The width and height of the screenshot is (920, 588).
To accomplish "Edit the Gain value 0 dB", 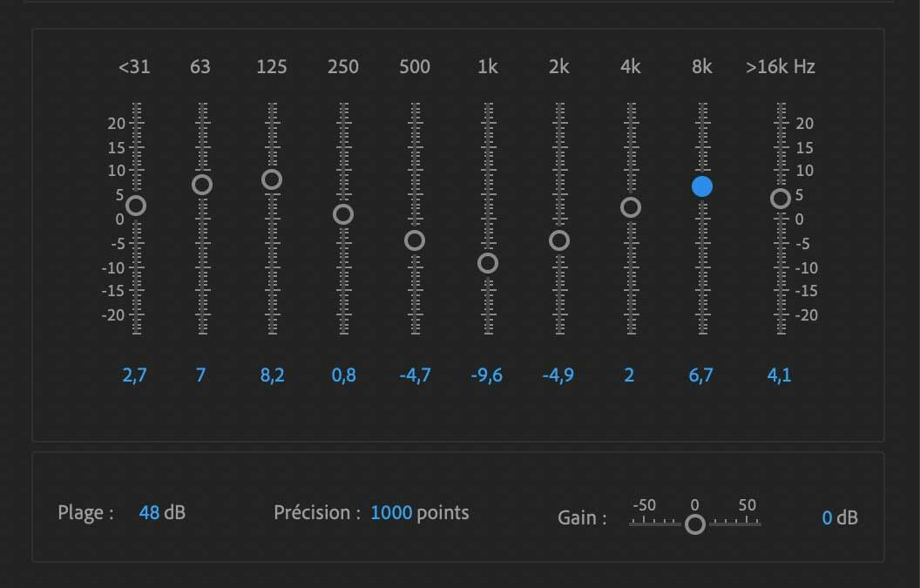I will (x=827, y=518).
